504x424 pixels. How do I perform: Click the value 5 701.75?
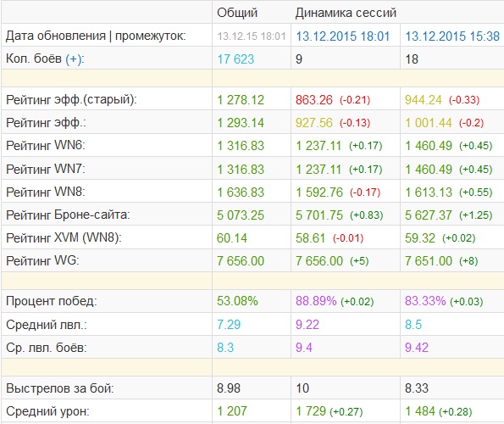319,215
